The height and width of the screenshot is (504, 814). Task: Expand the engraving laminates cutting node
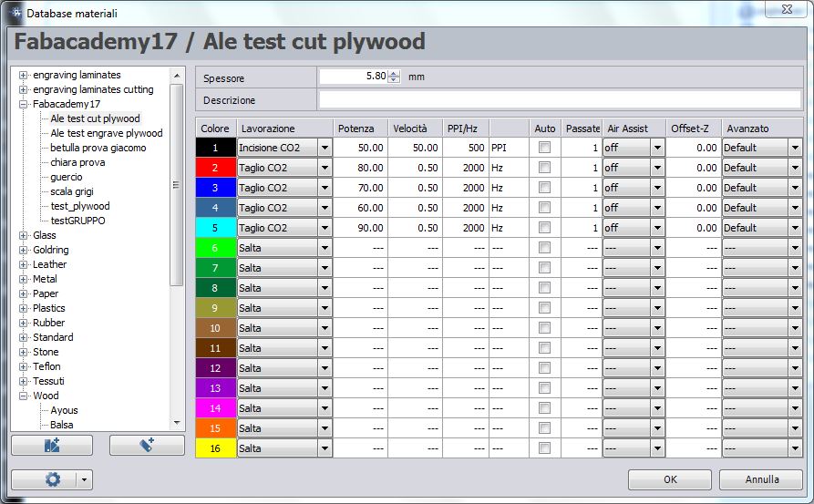point(23,89)
